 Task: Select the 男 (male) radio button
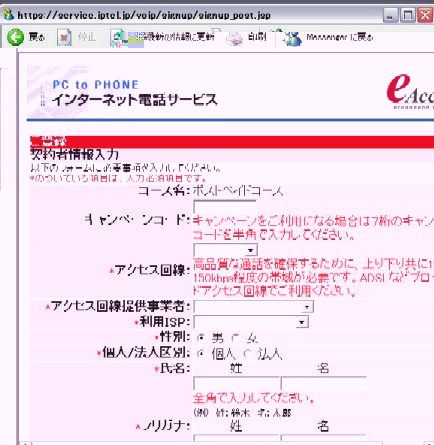tap(200, 338)
